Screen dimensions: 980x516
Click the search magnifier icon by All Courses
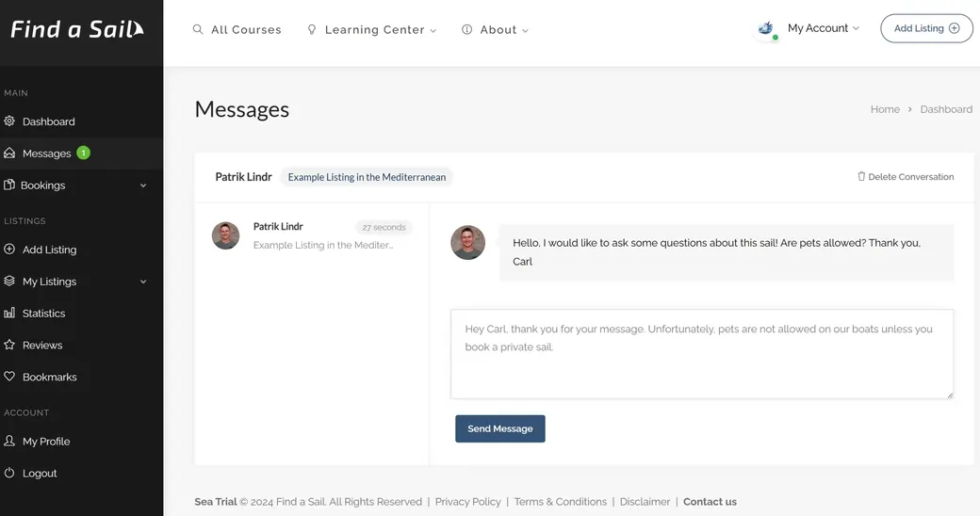point(198,30)
